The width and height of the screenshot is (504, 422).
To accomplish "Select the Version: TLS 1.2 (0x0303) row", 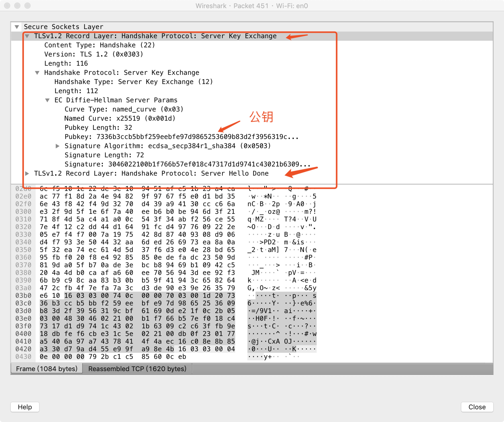I will coord(94,54).
